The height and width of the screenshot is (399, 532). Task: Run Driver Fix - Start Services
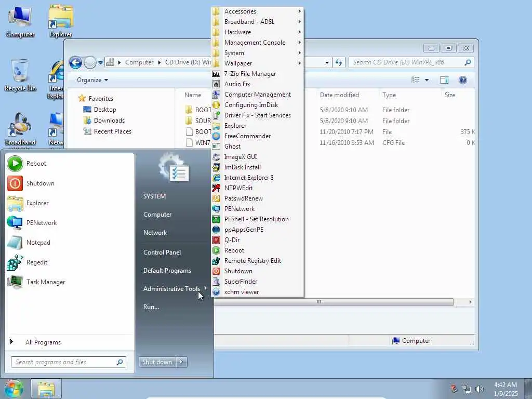coord(257,115)
